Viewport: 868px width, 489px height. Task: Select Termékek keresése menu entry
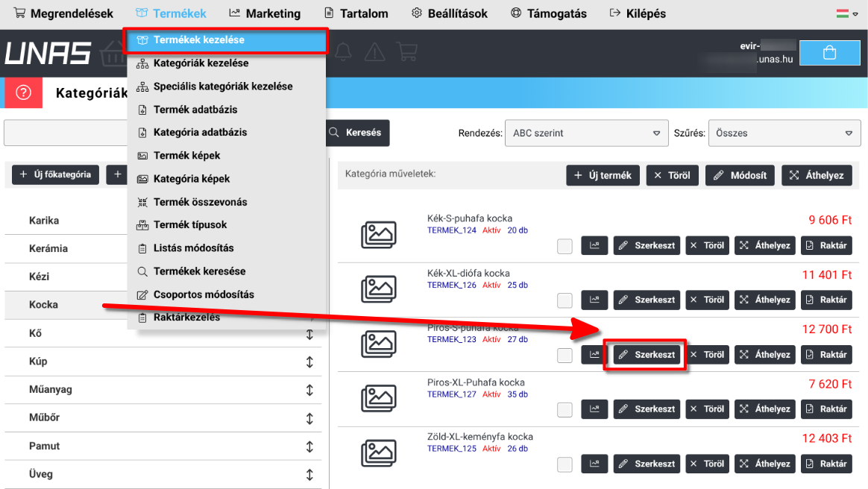click(226, 271)
